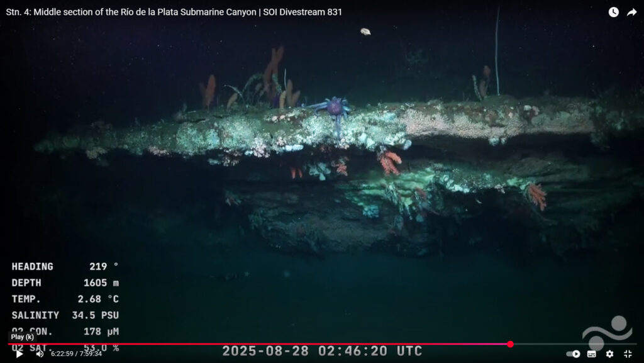This screenshot has height=363, width=644.
Task: Click the channel watermark logo
Action: [x=607, y=333]
